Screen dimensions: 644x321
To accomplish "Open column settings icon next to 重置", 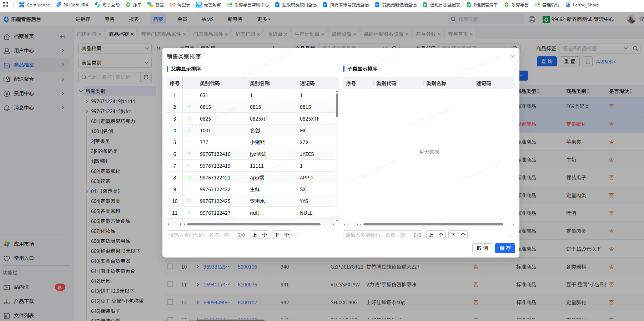I will [x=588, y=62].
